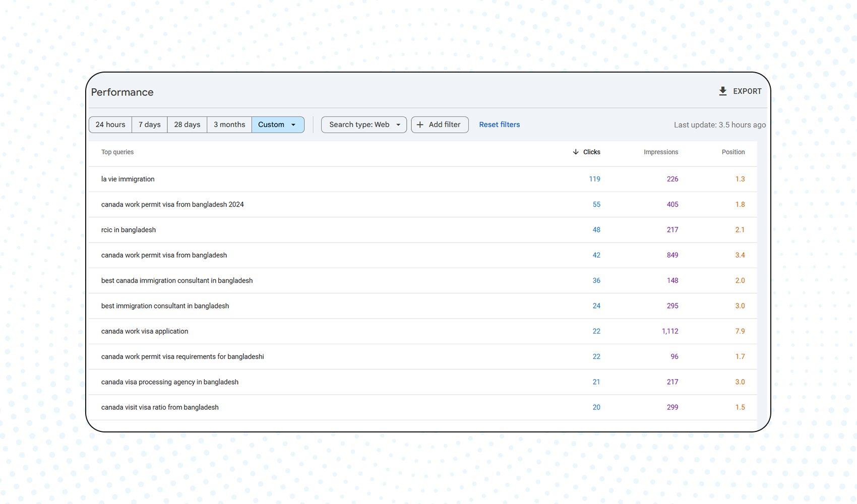Add a new filter
The height and width of the screenshot is (504, 857).
tap(440, 124)
